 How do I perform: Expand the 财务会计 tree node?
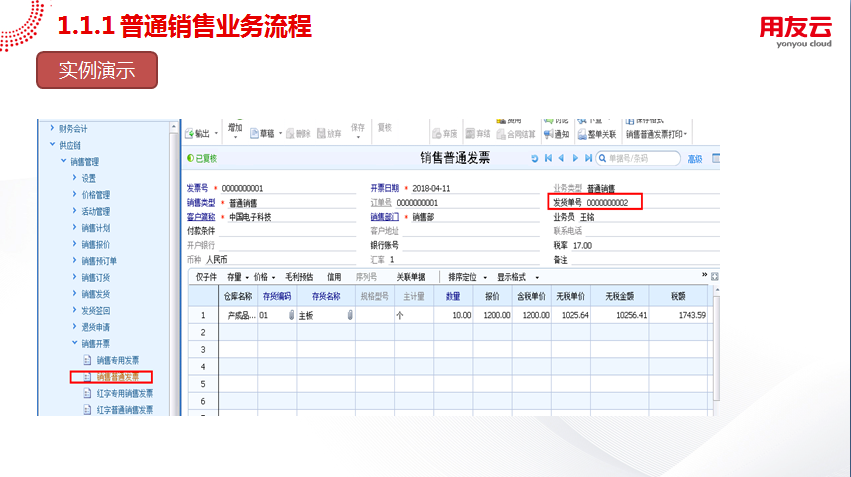coord(52,128)
